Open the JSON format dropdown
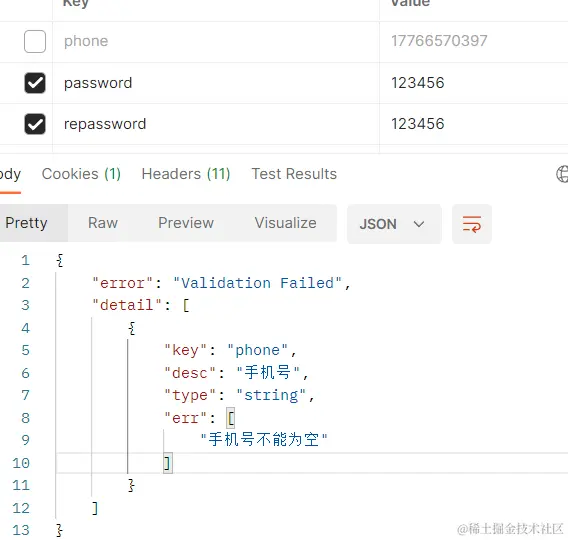568x540 pixels. (394, 224)
